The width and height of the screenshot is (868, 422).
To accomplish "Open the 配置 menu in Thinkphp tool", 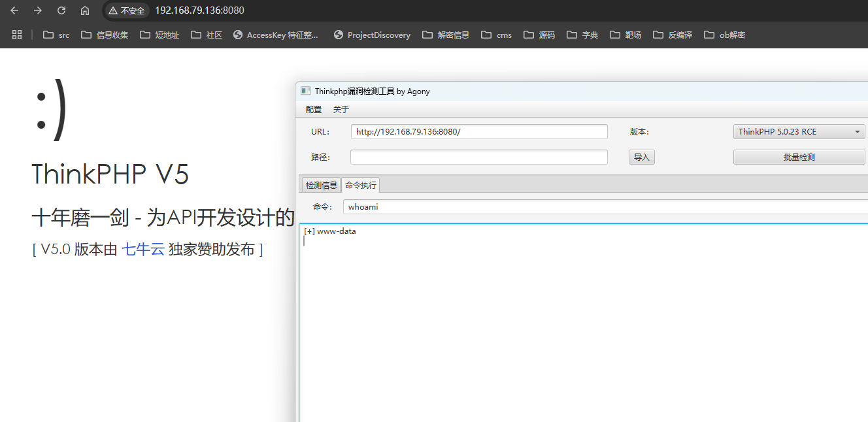I will click(x=314, y=109).
